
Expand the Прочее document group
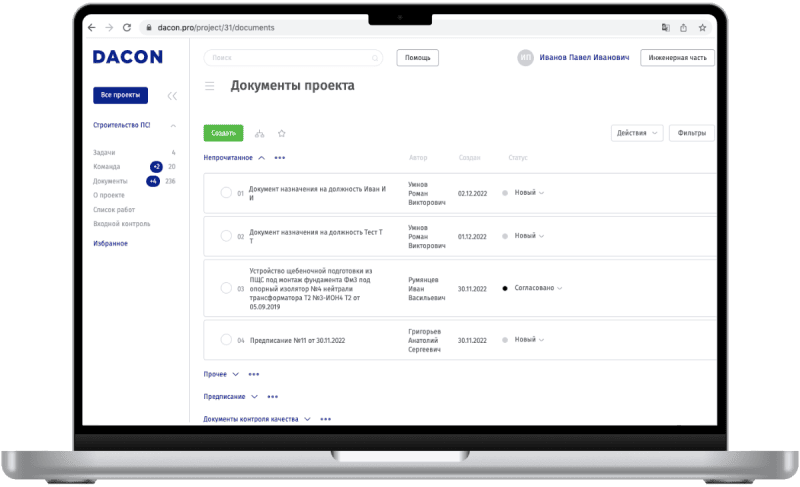click(x=235, y=374)
